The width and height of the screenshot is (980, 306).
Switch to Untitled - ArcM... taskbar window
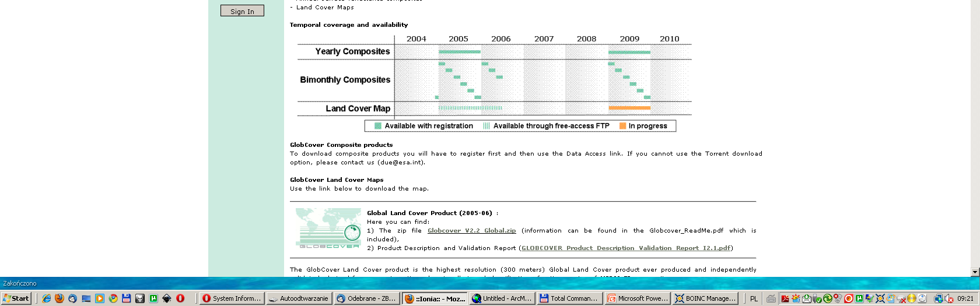coord(502,298)
